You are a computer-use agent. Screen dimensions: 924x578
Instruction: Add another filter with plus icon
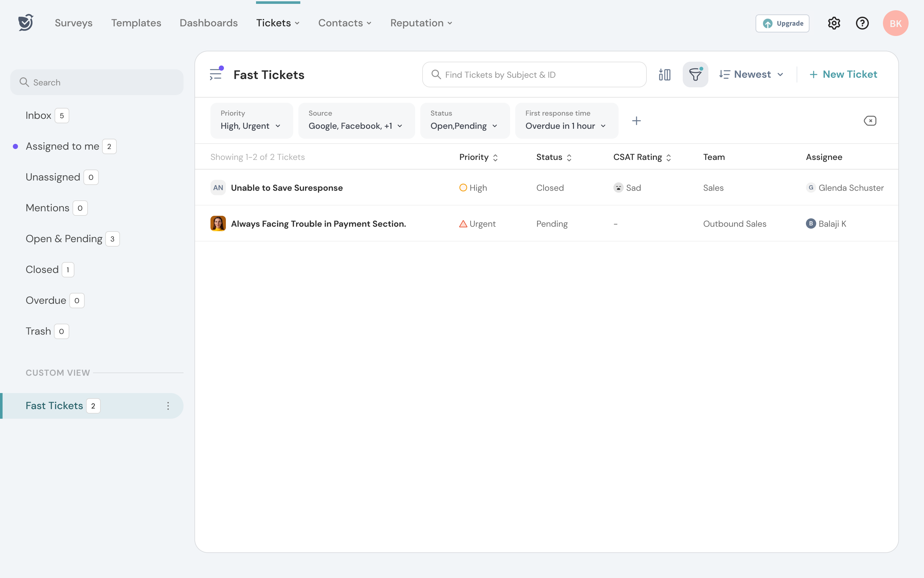(x=636, y=121)
